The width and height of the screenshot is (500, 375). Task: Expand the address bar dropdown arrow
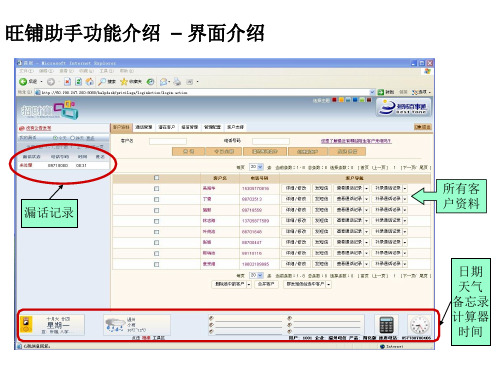pyautogui.click(x=372, y=92)
